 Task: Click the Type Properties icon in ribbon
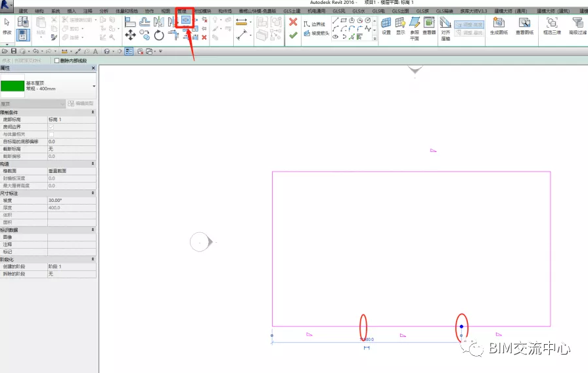click(23, 22)
